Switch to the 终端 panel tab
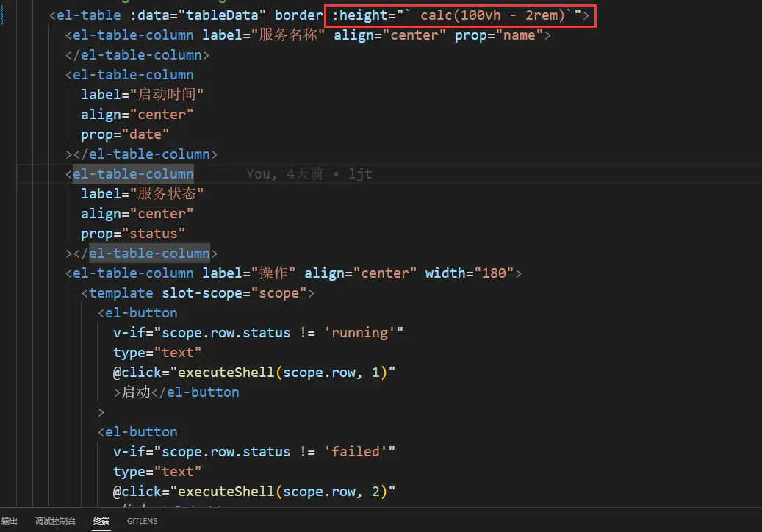This screenshot has height=532, width=762. point(101,521)
